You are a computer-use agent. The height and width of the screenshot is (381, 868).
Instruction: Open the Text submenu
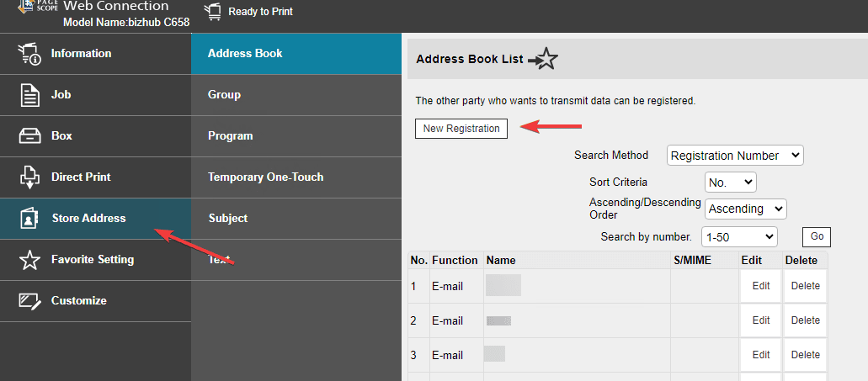pyautogui.click(x=296, y=259)
